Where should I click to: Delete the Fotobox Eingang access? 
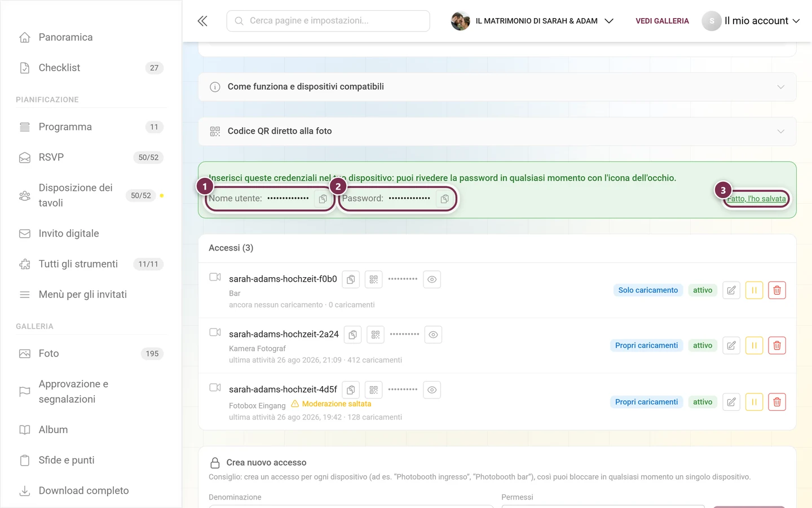point(777,402)
